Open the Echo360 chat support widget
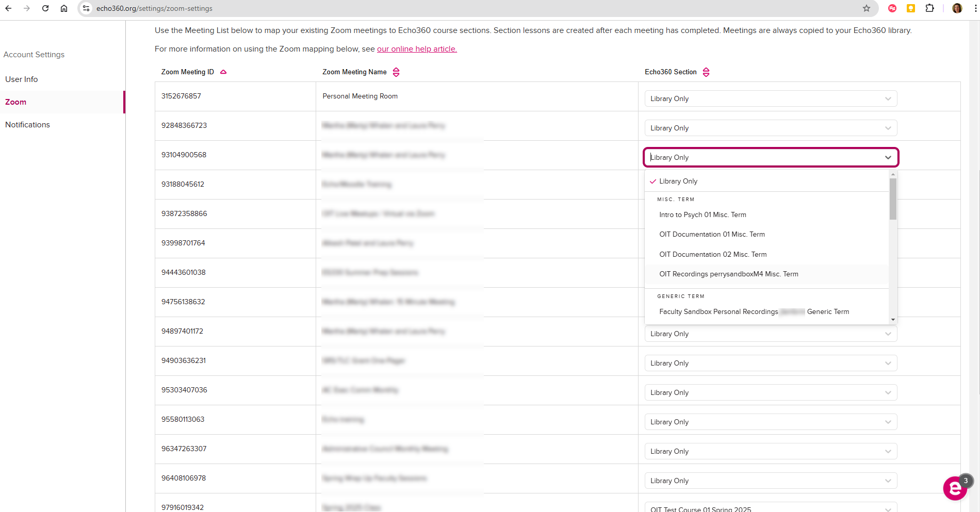This screenshot has width=980, height=512. (955, 488)
